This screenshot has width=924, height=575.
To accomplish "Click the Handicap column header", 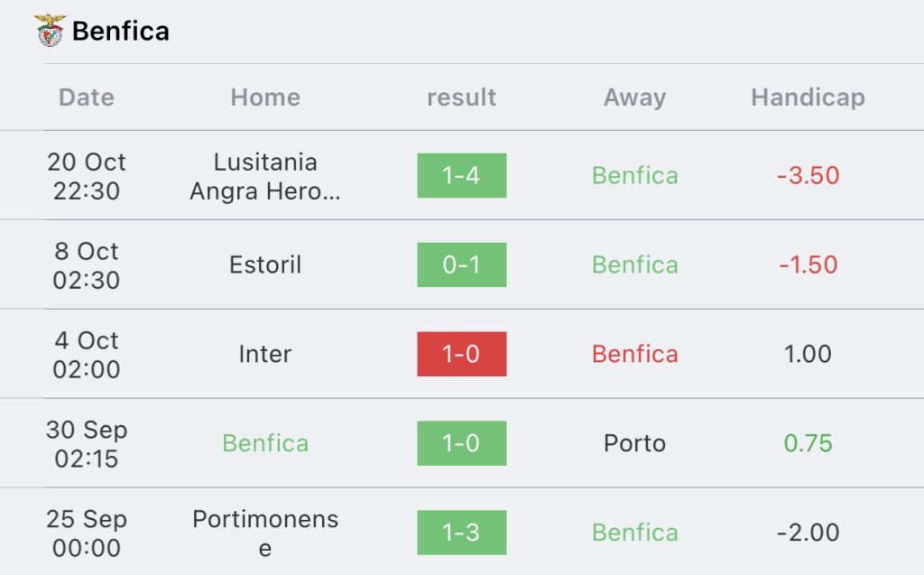I will (808, 97).
